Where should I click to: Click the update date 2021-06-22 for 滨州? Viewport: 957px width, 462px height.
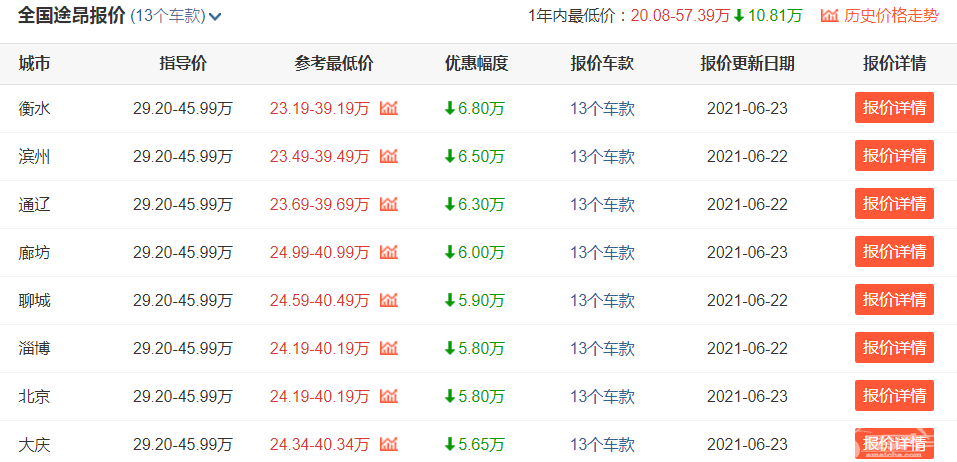748,157
